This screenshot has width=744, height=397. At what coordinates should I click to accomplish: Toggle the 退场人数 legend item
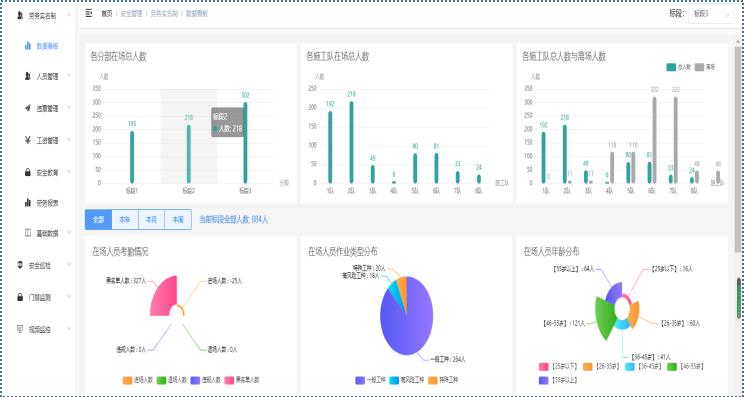172,380
